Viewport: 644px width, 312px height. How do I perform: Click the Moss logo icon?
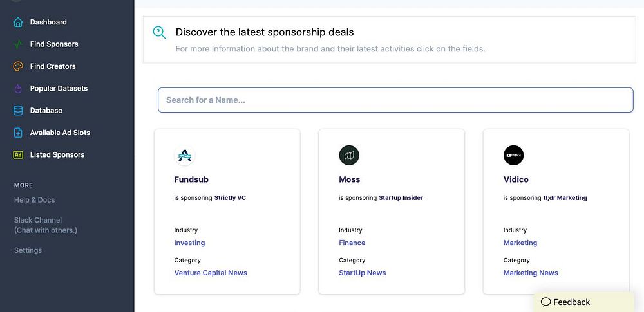click(349, 156)
